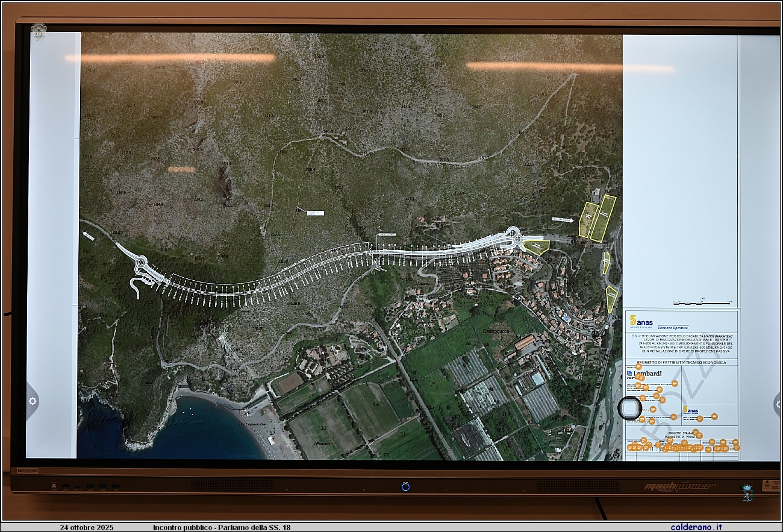Click the small ANAS logo in lower title block
Viewport: 783px width, 532px height.
click(x=690, y=410)
